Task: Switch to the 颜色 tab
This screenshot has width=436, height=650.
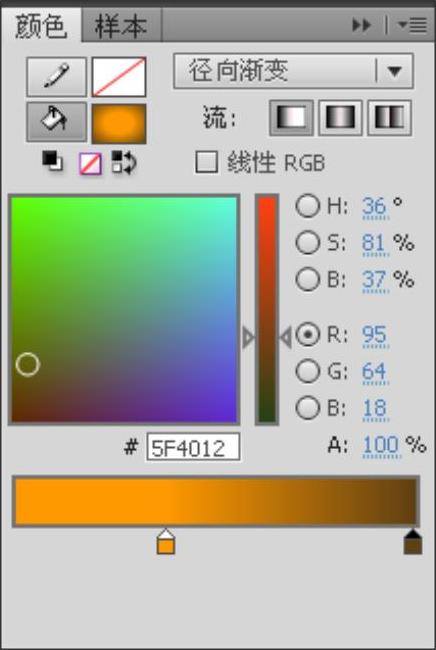Action: [x=41, y=26]
